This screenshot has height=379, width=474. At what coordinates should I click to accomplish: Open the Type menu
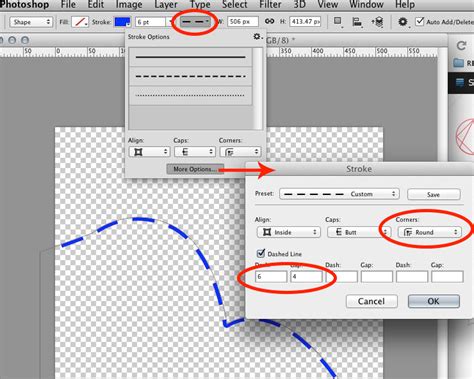pos(200,5)
